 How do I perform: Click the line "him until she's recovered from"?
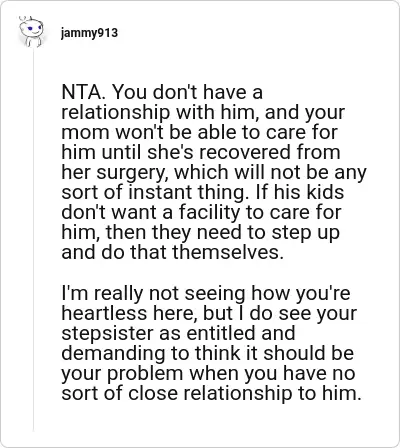click(201, 152)
